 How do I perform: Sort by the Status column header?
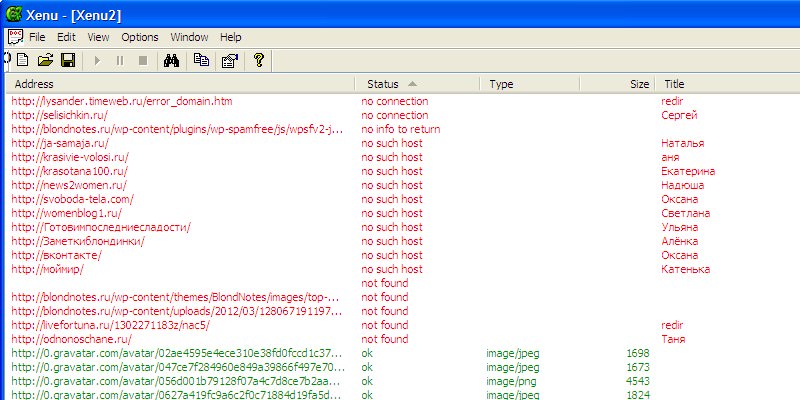(417, 84)
